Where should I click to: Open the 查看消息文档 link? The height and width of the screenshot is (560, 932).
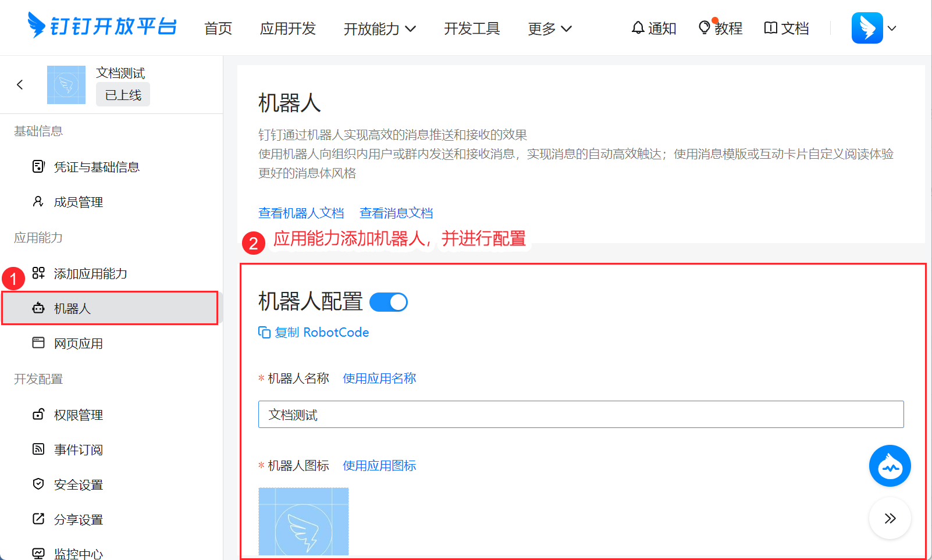pyautogui.click(x=396, y=213)
